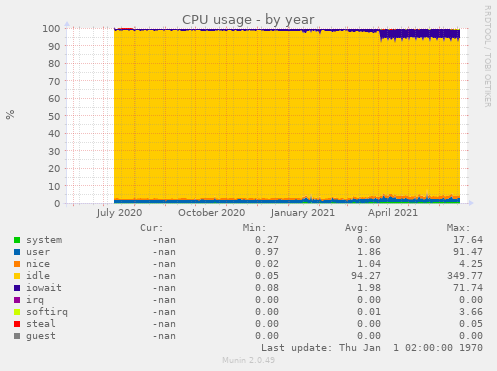Click the 'January 2021' axis label
This screenshot has height=371, width=497.
[303, 213]
